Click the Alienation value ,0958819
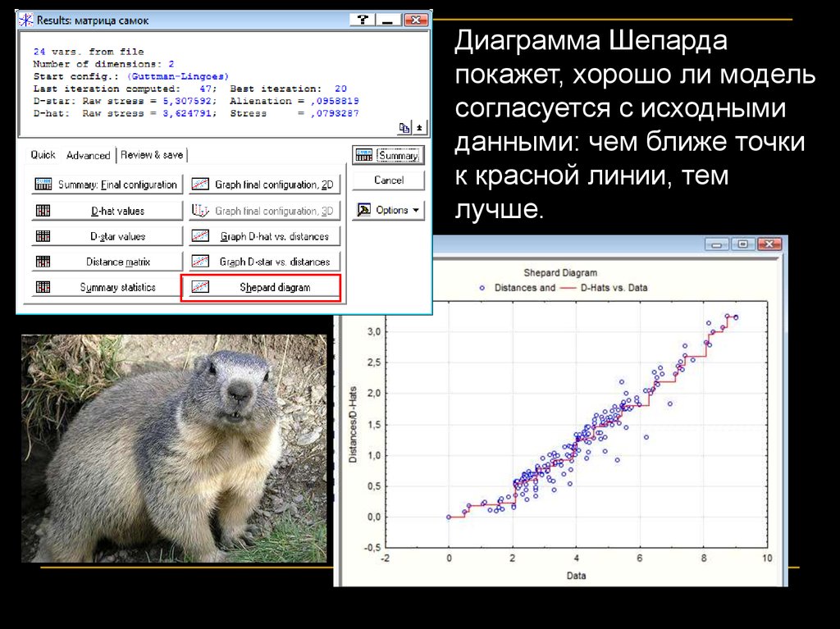Viewport: 840px width, 629px height. pyautogui.click(x=335, y=101)
